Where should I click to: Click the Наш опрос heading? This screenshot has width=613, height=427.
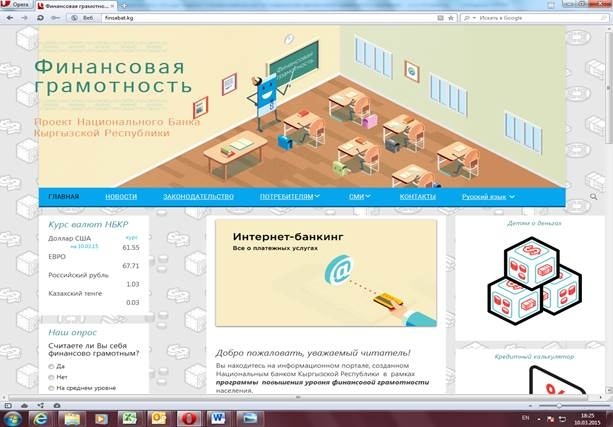point(72,333)
